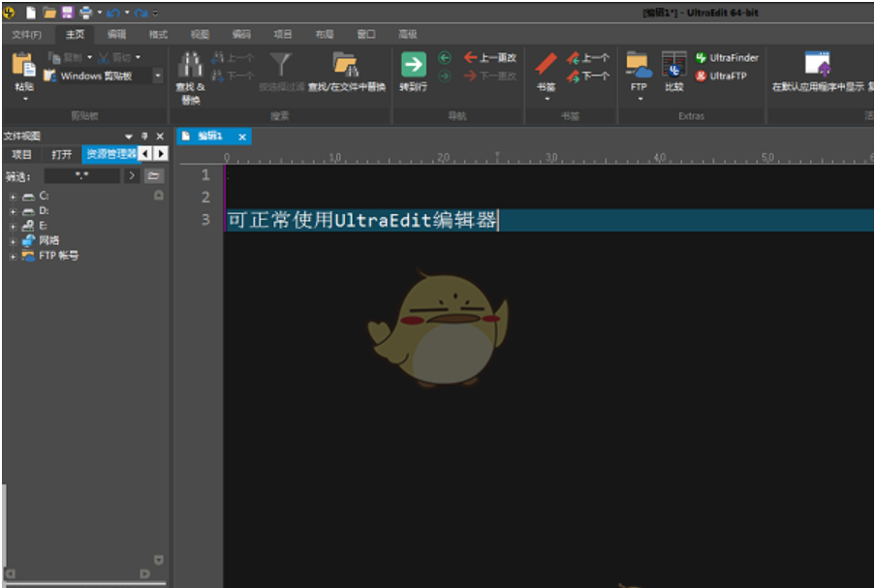Click search 上一个 find previous icon

pos(217,57)
